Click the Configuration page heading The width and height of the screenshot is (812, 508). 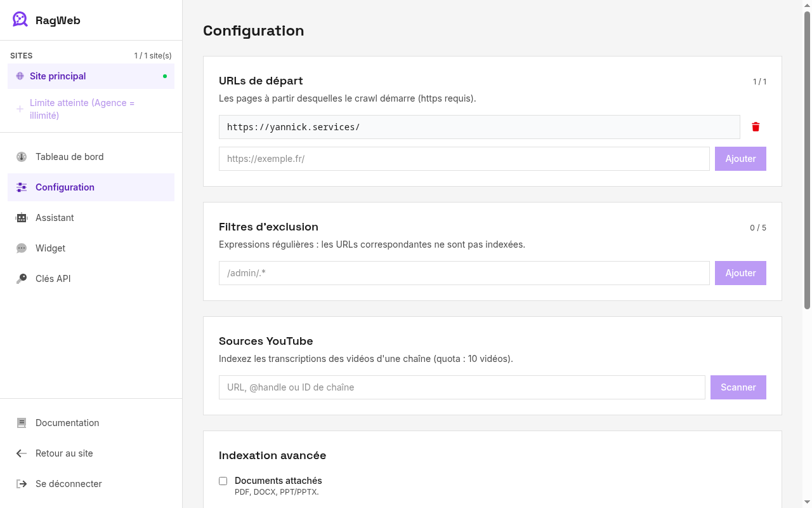click(x=253, y=30)
